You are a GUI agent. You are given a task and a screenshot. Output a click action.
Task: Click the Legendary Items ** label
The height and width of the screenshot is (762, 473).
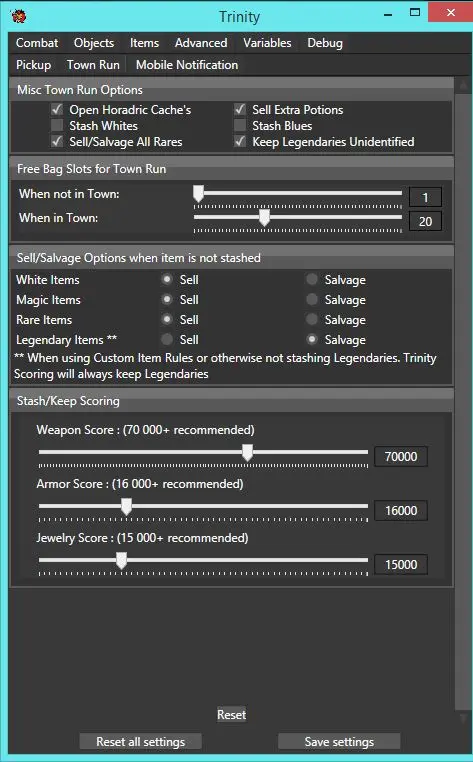pyautogui.click(x=67, y=340)
